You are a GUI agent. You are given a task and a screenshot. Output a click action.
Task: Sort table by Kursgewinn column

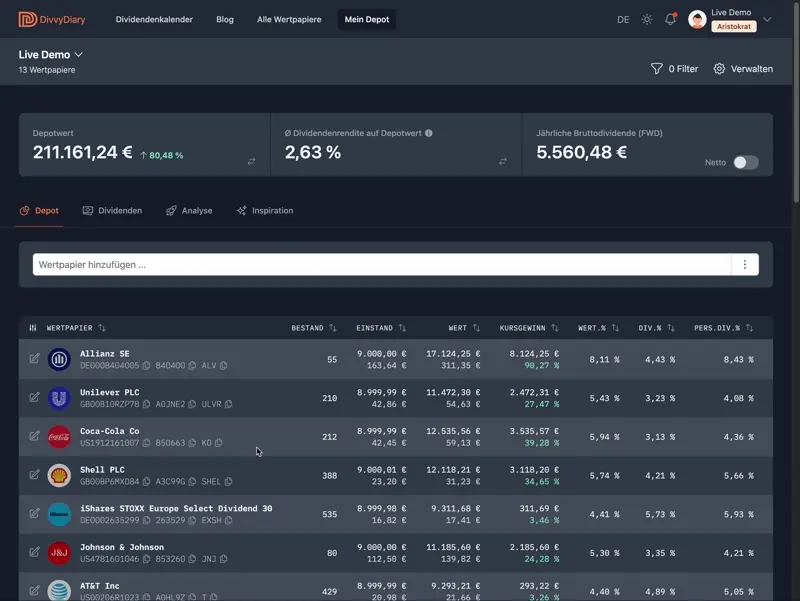pyautogui.click(x=529, y=328)
